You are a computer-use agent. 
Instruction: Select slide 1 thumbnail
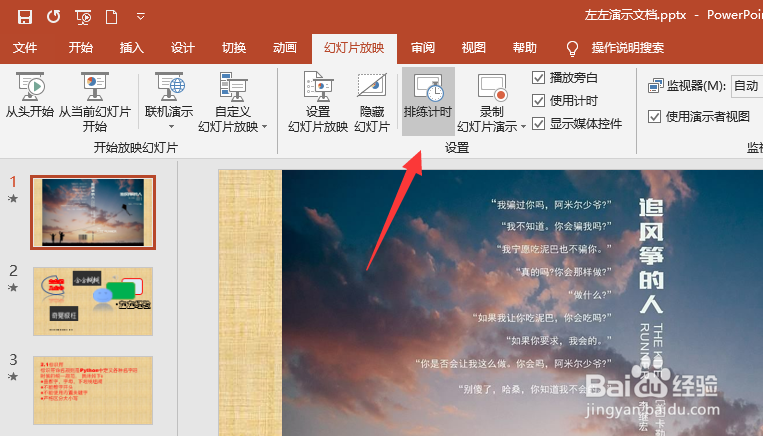[x=93, y=213]
